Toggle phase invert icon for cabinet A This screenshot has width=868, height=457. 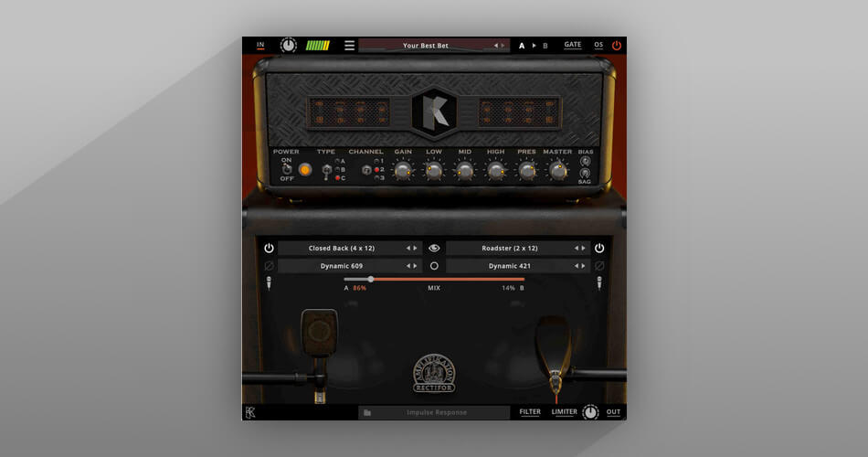click(x=269, y=266)
